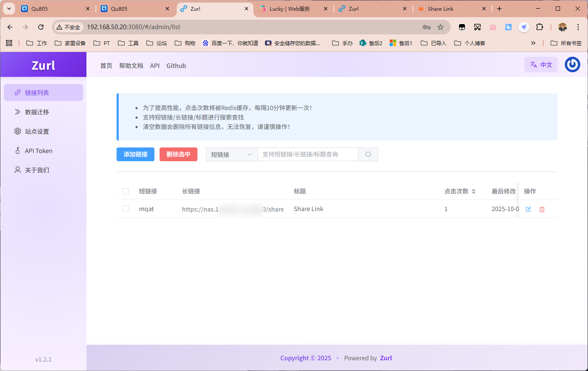Click the search query input field
588x371 pixels.
[308, 154]
